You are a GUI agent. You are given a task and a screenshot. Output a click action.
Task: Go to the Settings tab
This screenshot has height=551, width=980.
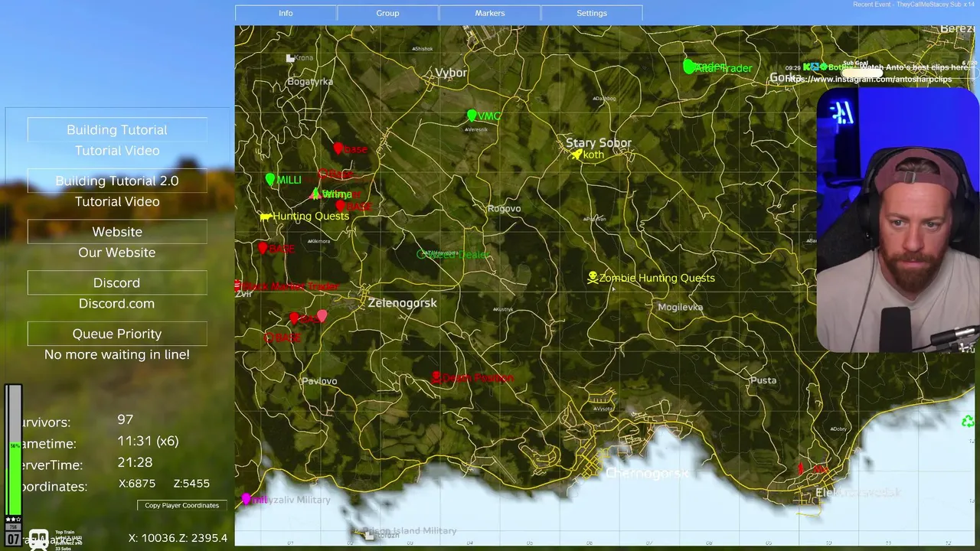tap(591, 13)
